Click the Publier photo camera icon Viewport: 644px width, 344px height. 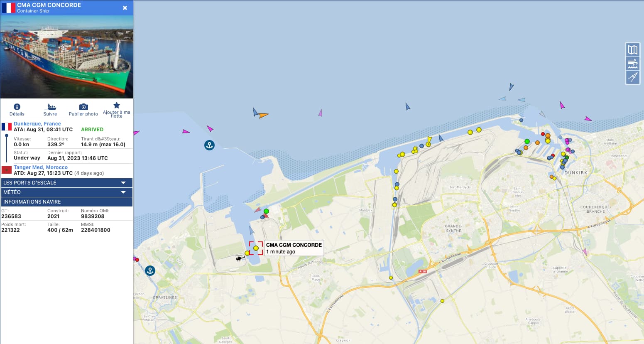83,107
